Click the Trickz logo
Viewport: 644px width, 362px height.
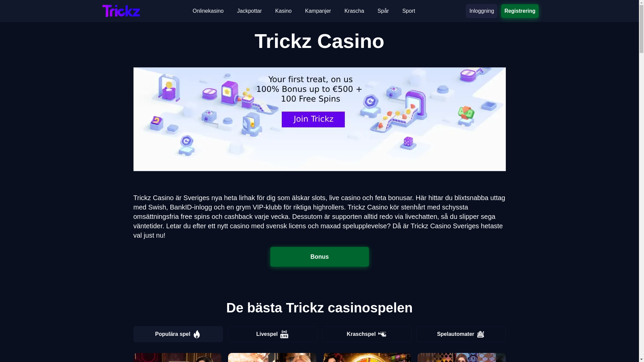coord(121,11)
